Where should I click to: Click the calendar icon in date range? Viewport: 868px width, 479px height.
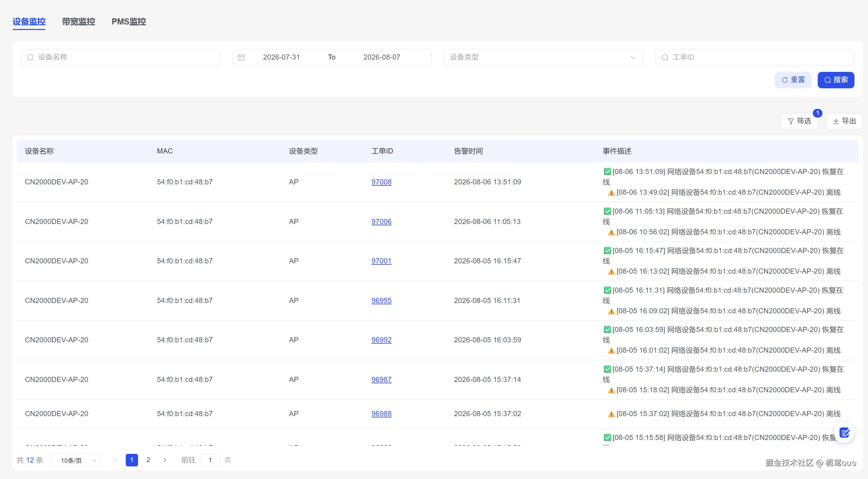[x=241, y=58]
